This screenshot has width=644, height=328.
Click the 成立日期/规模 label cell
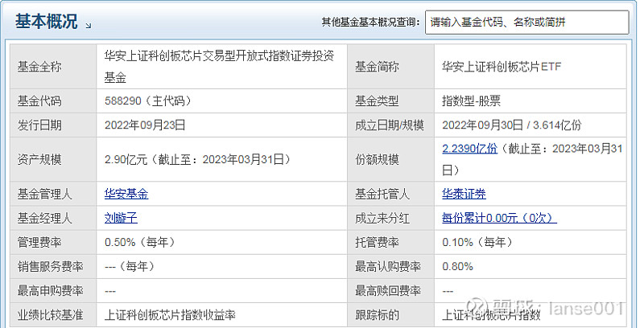pyautogui.click(x=390, y=125)
